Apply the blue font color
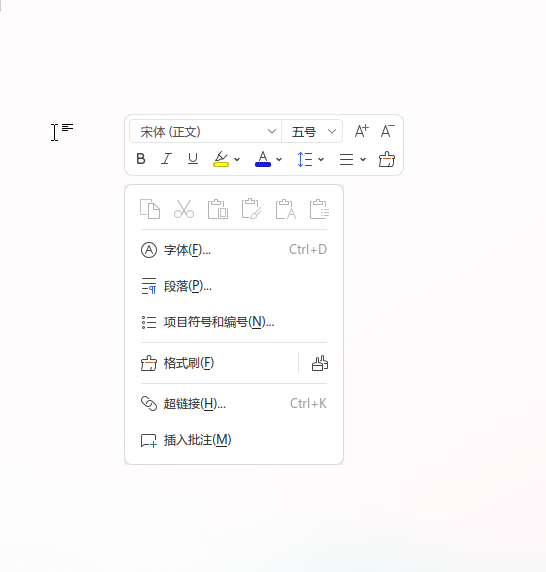The image size is (546, 572). (263, 159)
